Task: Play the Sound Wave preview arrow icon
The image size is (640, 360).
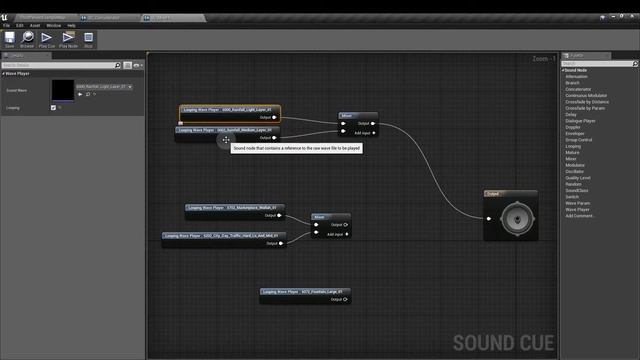Action: click(x=80, y=94)
